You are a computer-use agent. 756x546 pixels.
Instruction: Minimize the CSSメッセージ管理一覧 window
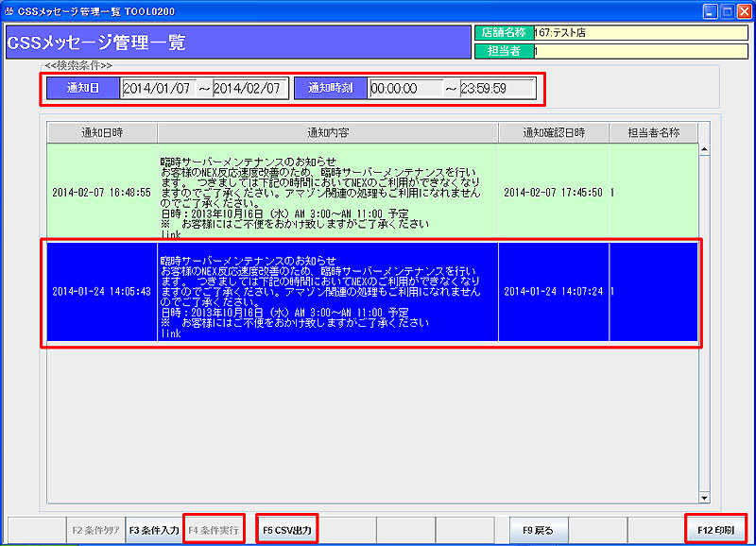pyautogui.click(x=710, y=11)
